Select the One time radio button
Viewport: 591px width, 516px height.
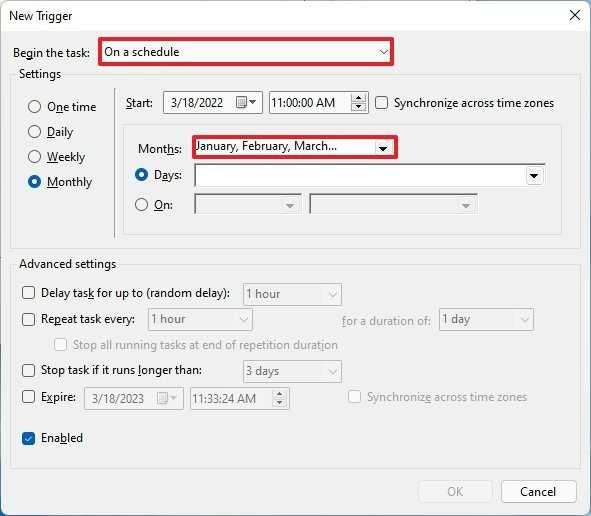click(x=34, y=107)
